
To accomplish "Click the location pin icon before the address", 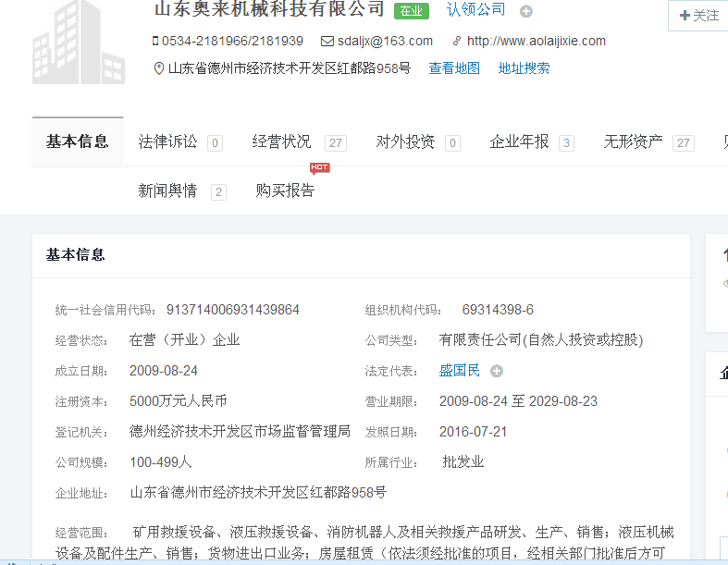I will 158,68.
